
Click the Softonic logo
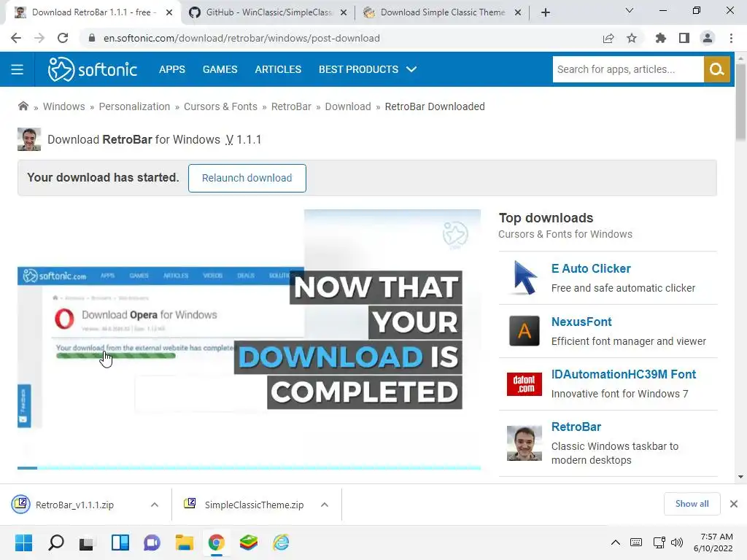point(93,69)
